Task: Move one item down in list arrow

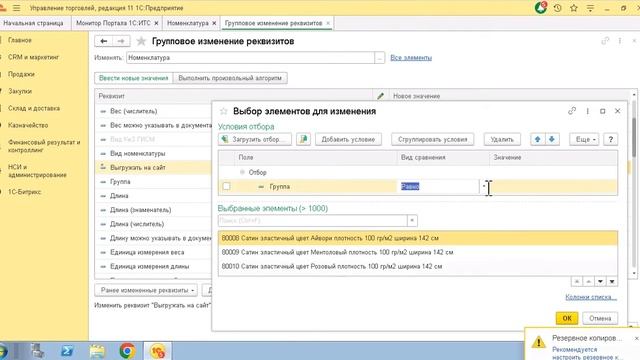Action: [600, 282]
